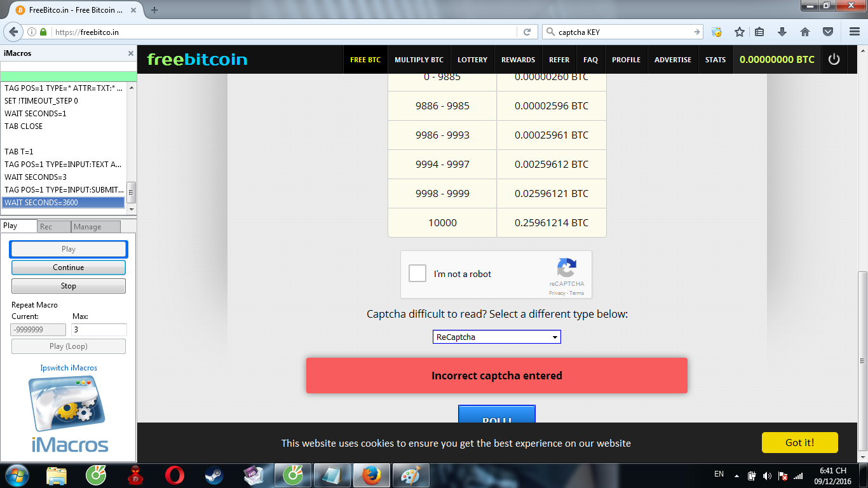Go to the Firefox home page icon
Viewport: 868px width, 488px height.
(805, 32)
